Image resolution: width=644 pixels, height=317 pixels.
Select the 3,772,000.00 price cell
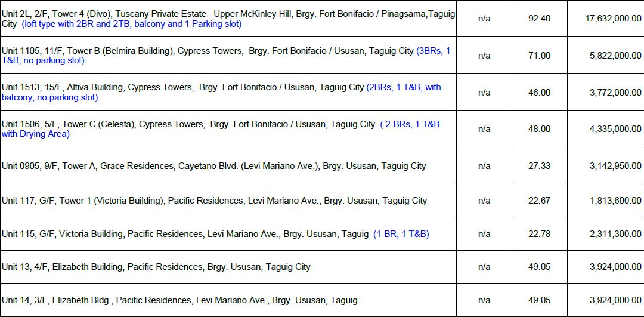coord(615,93)
